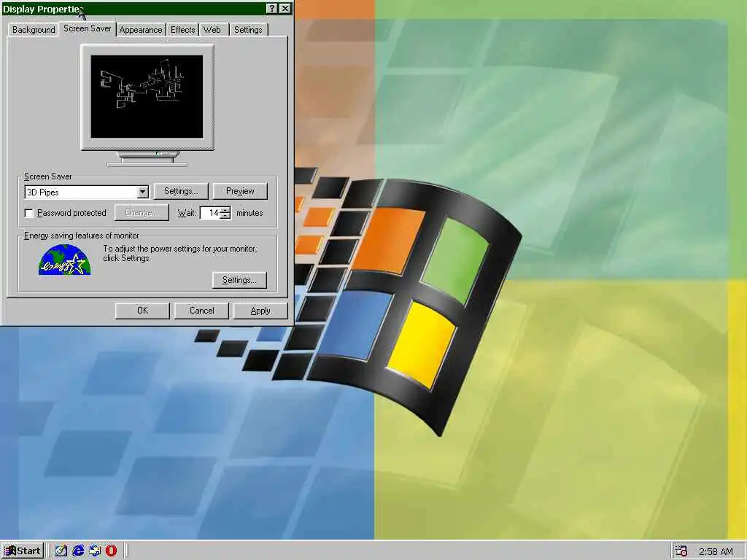This screenshot has width=747, height=560.
Task: Decrease the Wait minutes with the down arrow
Action: (226, 216)
